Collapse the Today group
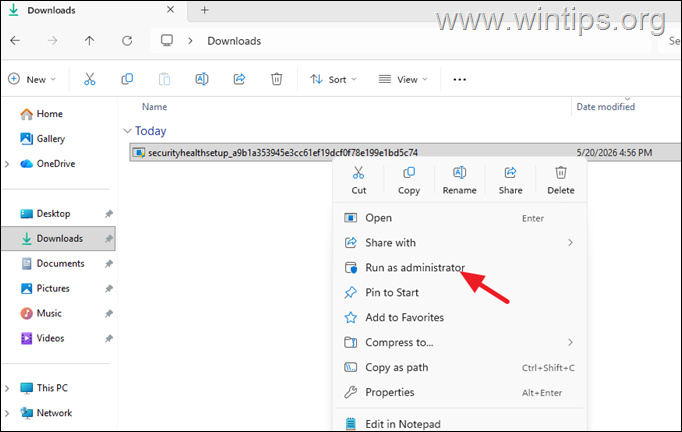The height and width of the screenshot is (432, 682). tap(127, 131)
